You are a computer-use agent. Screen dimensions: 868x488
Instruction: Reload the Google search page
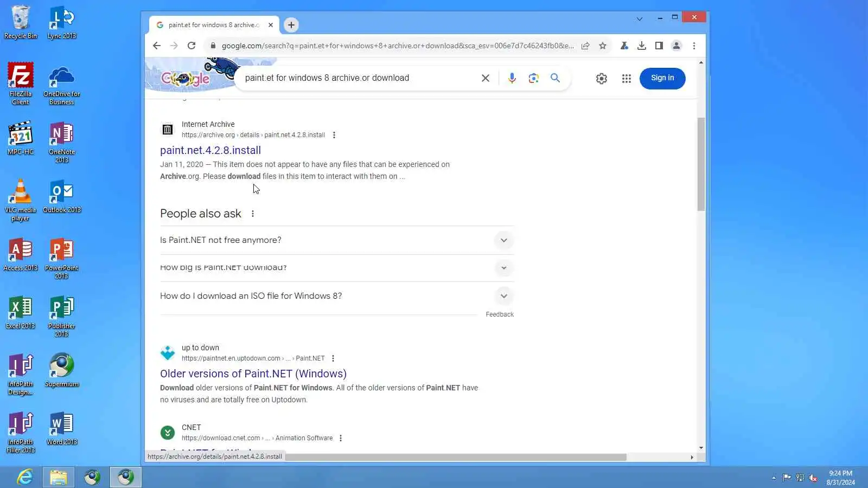pyautogui.click(x=192, y=46)
